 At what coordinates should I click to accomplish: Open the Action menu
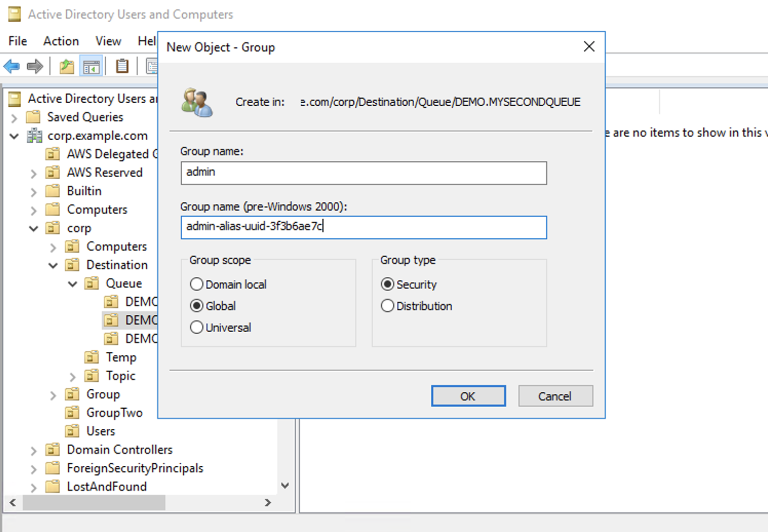pos(61,41)
